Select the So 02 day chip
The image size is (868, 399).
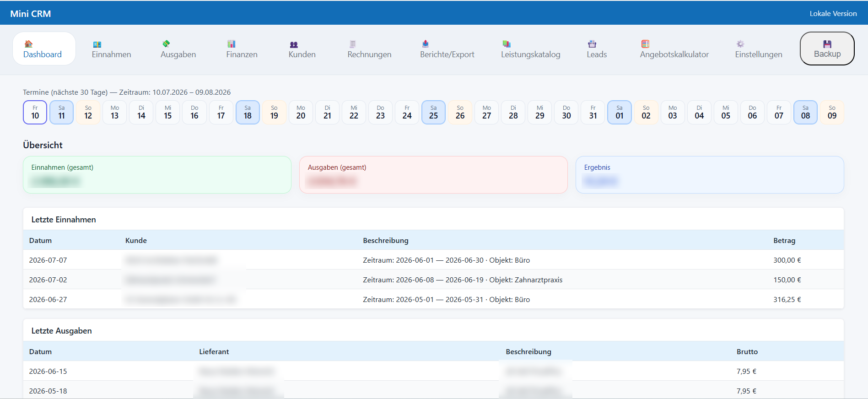[x=646, y=112]
